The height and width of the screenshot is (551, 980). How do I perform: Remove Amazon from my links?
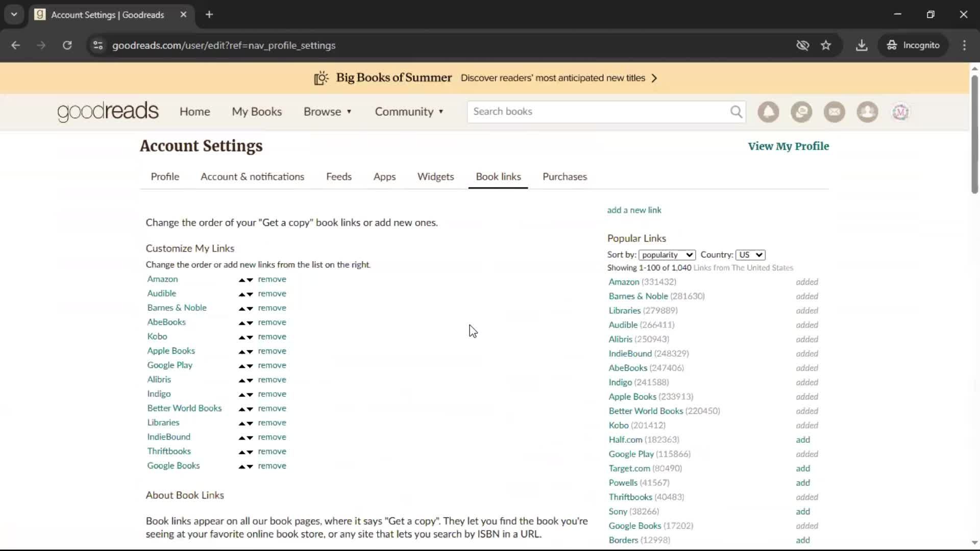[272, 280]
